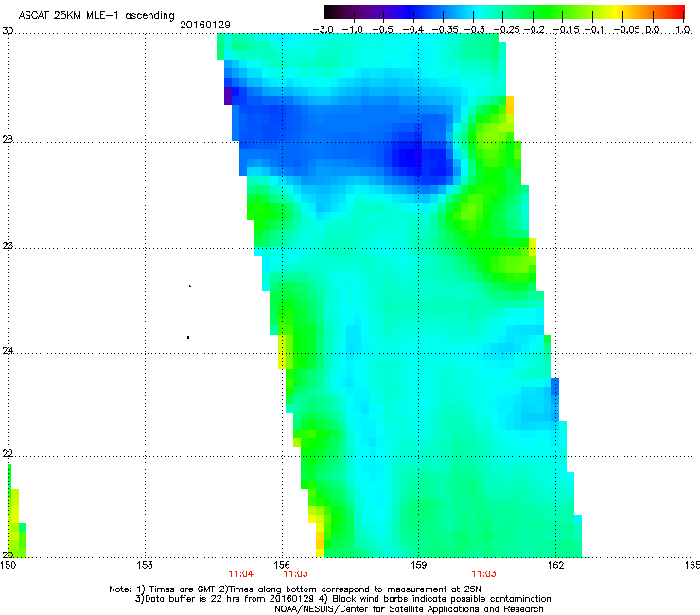This screenshot has height=615, width=700.
Task: Click the green section of the colorbar
Action: (x=549, y=12)
